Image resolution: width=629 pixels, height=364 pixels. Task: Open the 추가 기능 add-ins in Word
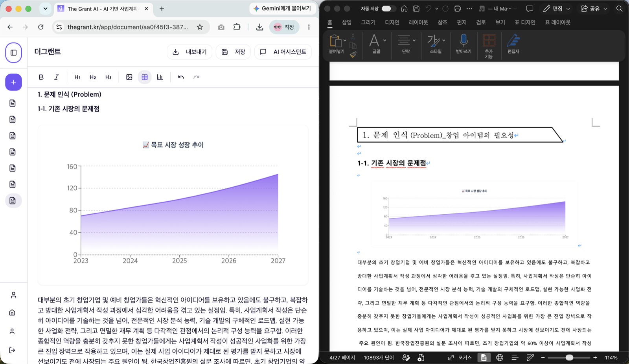point(489,46)
